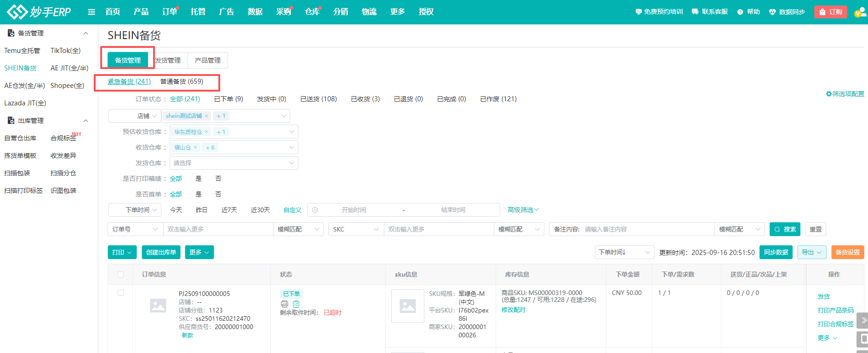Open the user avatar menu
Viewport: 868px width, 353px height.
(861, 12)
